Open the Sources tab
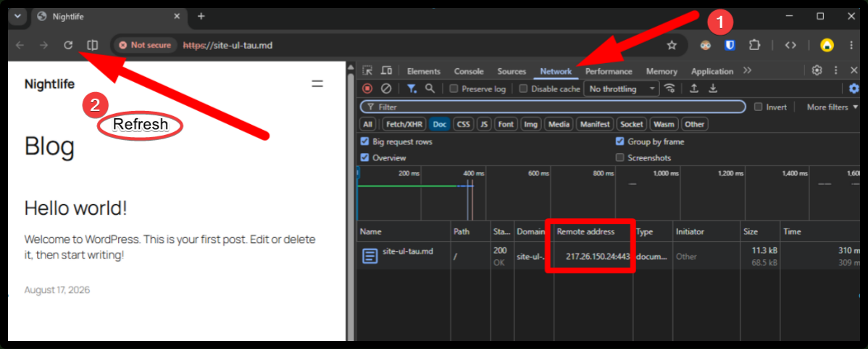This screenshot has width=868, height=349. tap(512, 71)
